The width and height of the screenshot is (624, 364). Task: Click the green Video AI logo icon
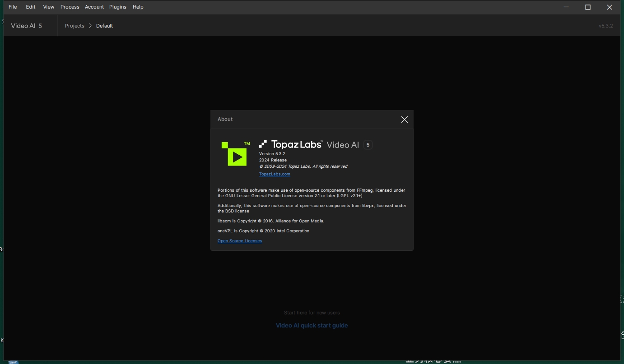[236, 154]
